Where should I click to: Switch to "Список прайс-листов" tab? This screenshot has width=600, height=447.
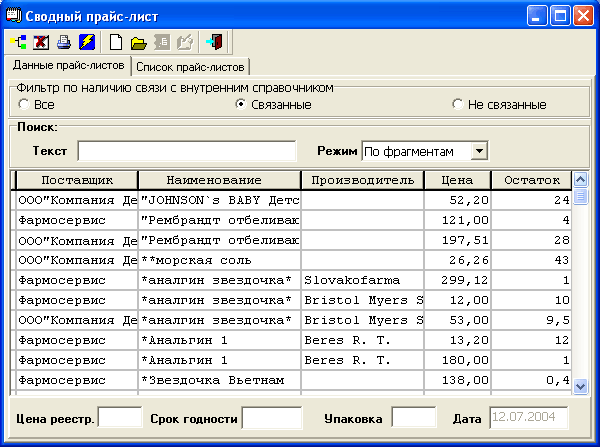pos(190,67)
